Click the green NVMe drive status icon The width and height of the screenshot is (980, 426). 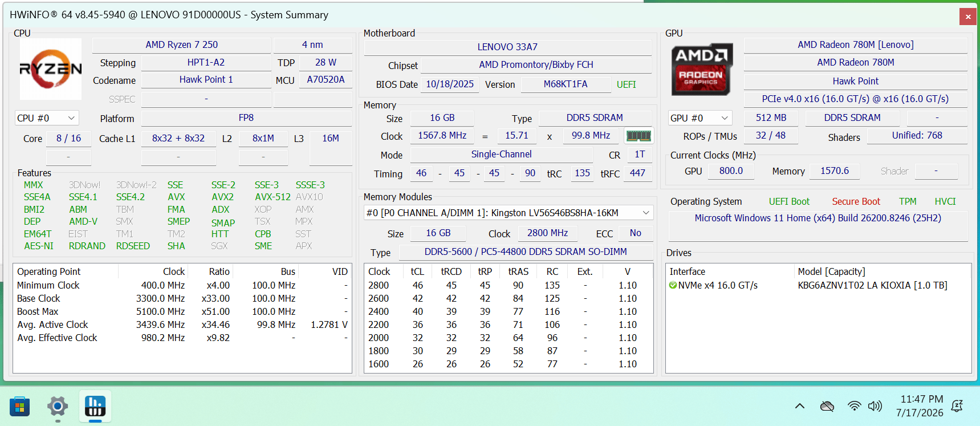point(673,285)
